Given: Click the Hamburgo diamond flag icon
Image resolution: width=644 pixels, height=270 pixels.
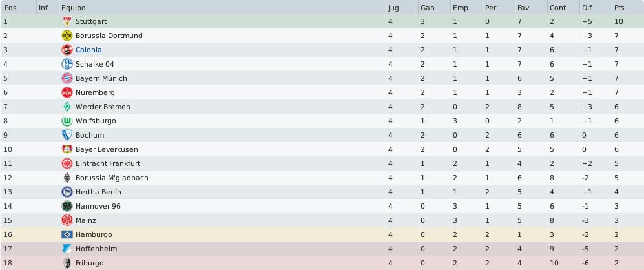Looking at the screenshot, I should (x=67, y=234).
